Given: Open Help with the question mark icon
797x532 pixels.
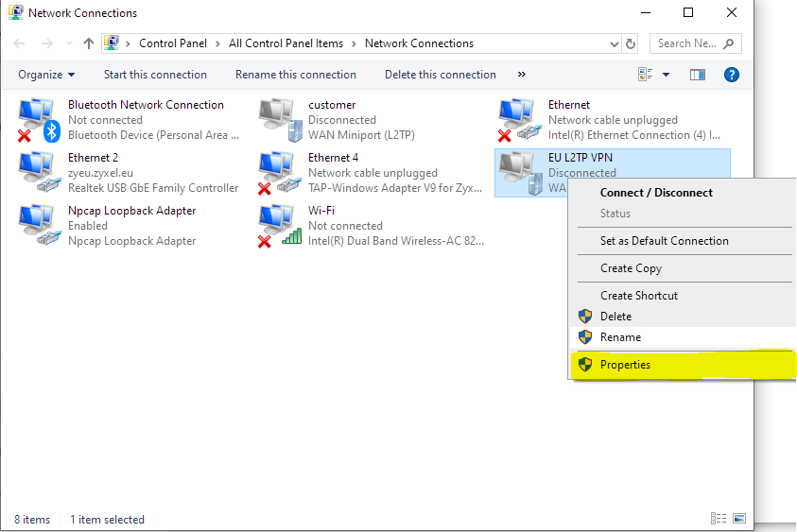Looking at the screenshot, I should [731, 75].
